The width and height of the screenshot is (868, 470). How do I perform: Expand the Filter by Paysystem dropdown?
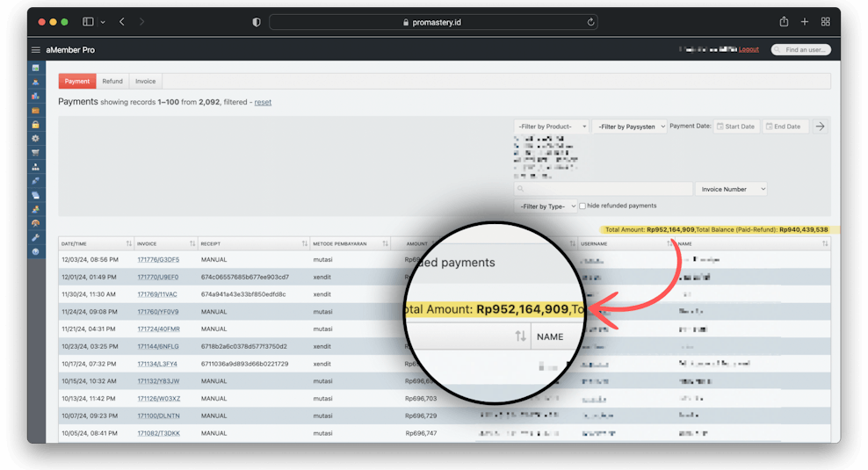pos(629,127)
